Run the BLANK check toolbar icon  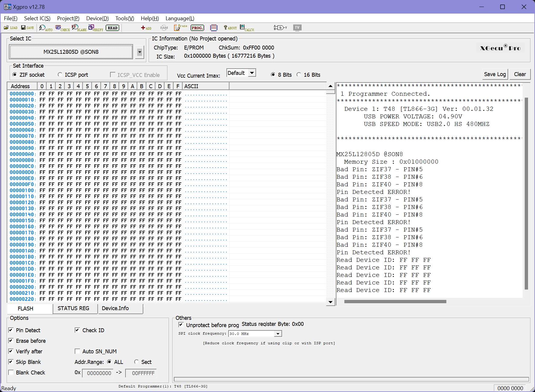[x=79, y=28]
